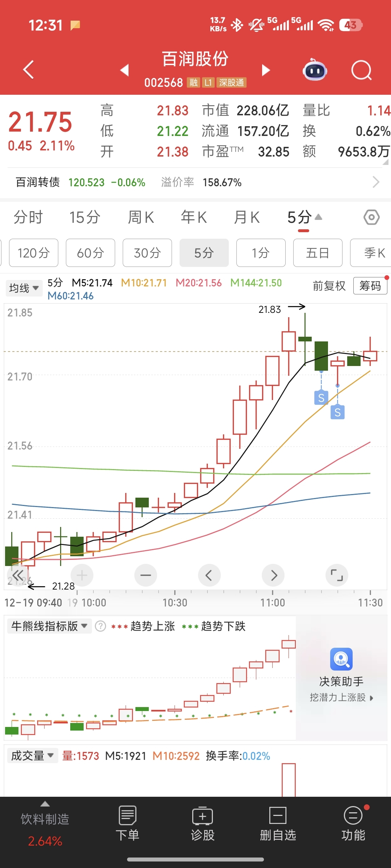The width and height of the screenshot is (391, 868).
Task: Tap the 下单 order icon
Action: pos(127,815)
